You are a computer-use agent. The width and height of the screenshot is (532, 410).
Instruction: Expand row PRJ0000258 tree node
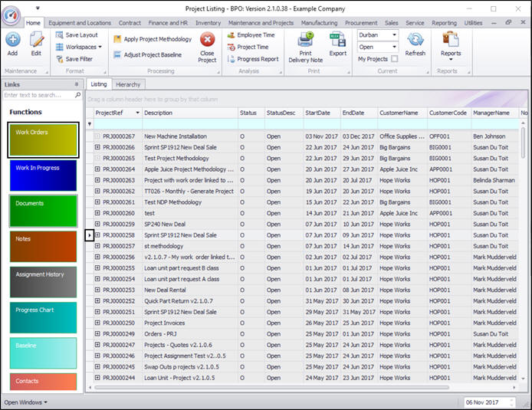tap(98, 235)
